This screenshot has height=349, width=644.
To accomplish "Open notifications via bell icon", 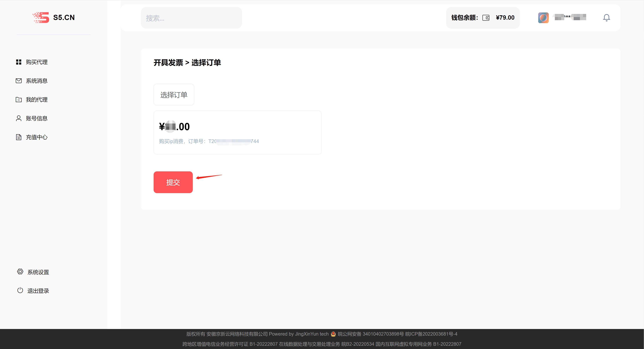I will 606,18.
